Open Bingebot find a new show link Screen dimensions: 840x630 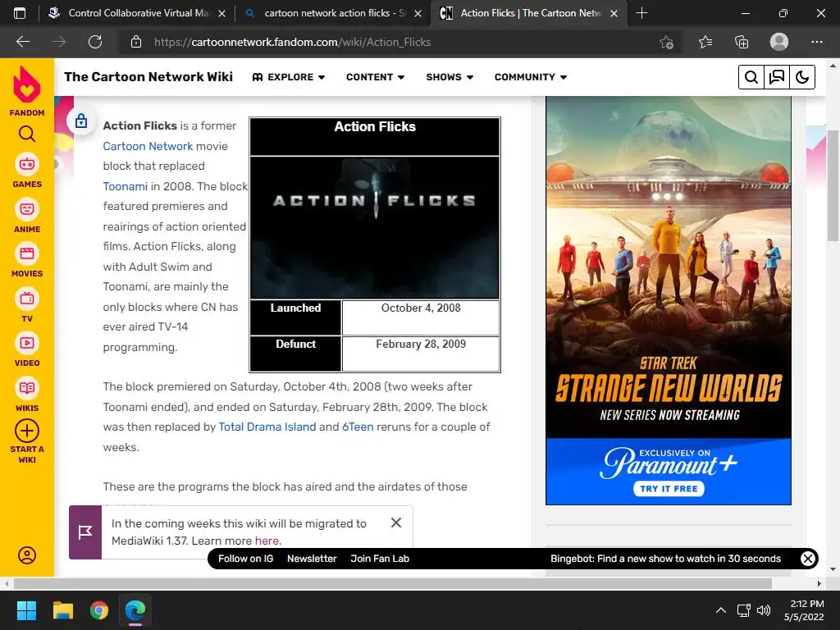[x=665, y=558]
